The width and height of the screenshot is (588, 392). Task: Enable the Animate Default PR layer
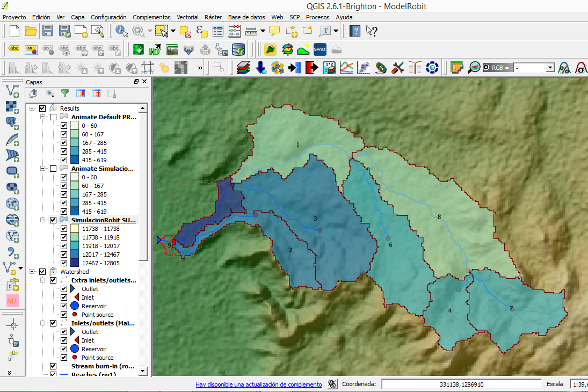(52, 117)
